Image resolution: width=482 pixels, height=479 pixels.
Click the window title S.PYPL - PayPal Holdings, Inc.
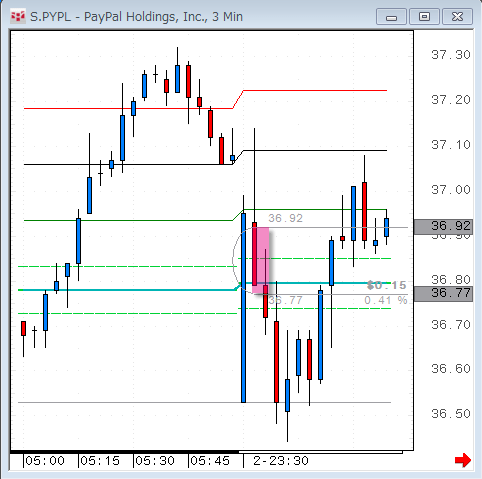pos(136,17)
